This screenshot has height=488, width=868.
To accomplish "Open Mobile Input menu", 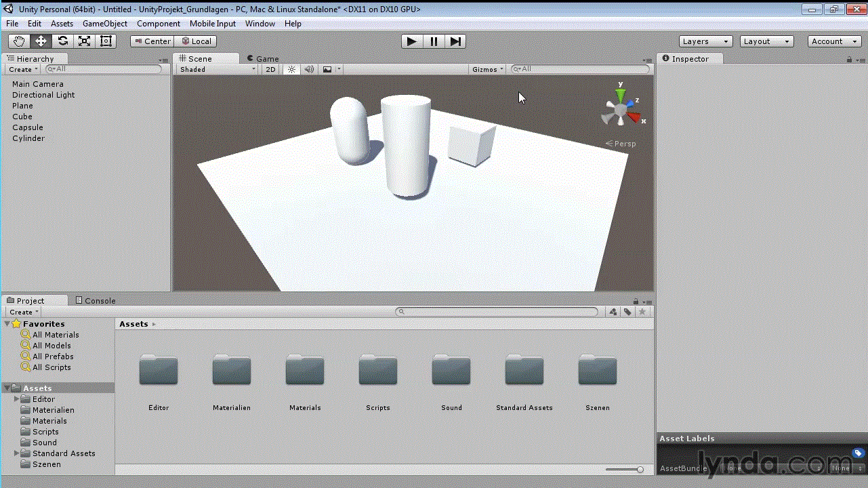I will 213,23.
